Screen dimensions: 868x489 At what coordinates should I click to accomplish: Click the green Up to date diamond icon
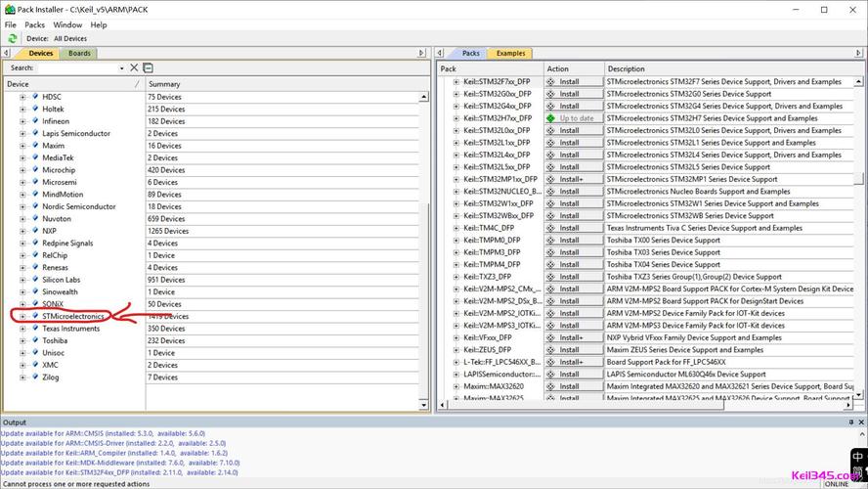550,118
